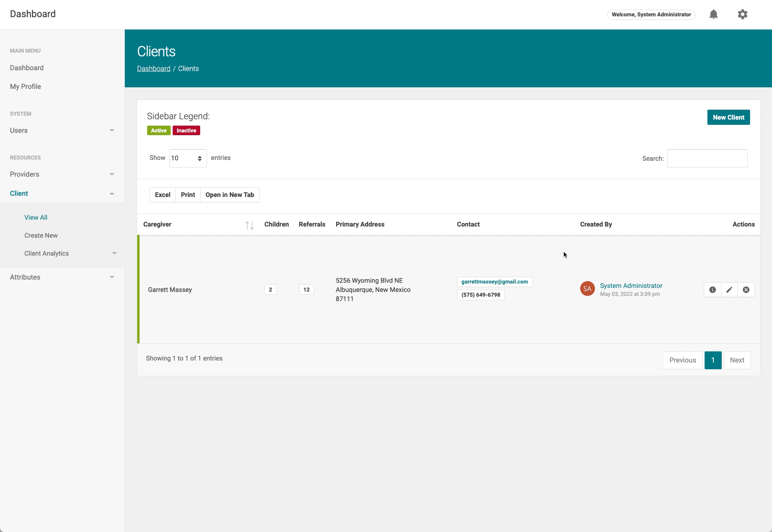Click phone number (575) 649-6798

pyautogui.click(x=481, y=295)
